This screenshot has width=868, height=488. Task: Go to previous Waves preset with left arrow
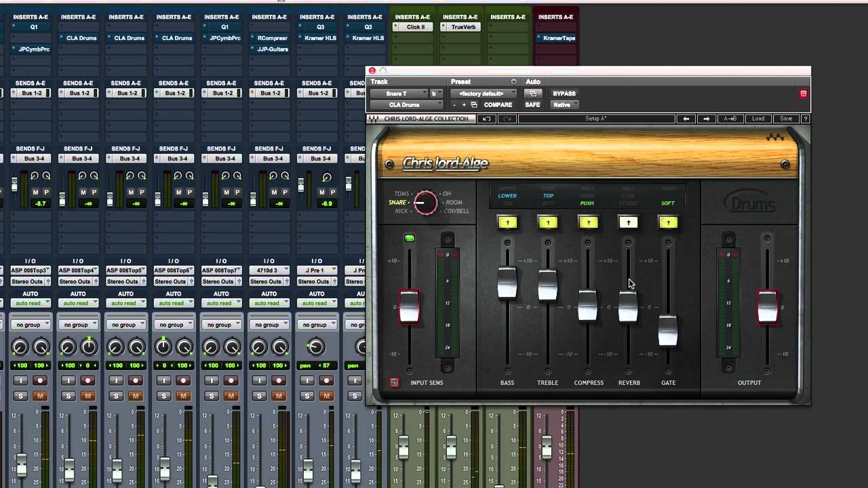(x=686, y=119)
